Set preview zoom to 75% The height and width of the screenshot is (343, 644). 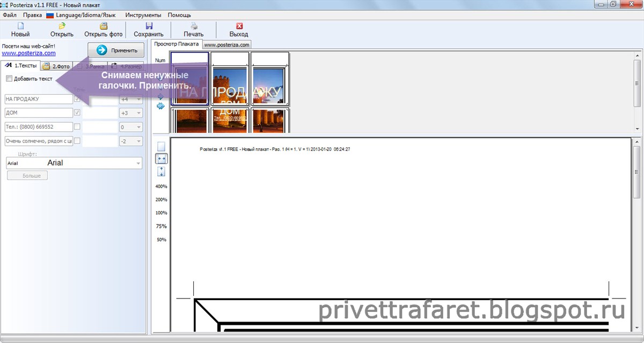click(x=161, y=226)
